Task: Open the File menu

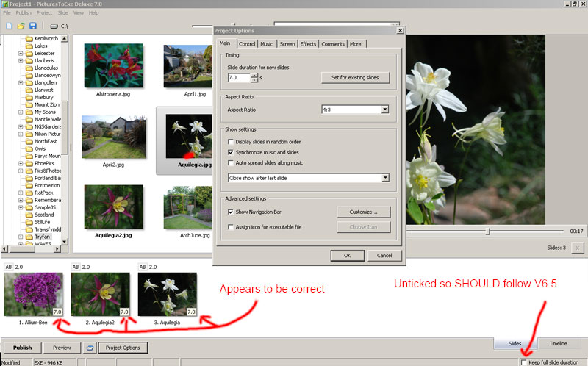Action: click(x=7, y=12)
